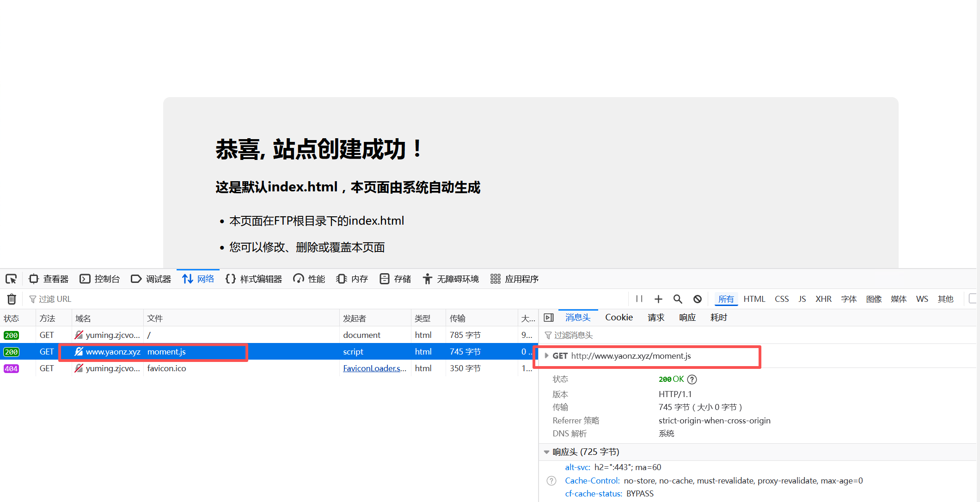Open network search magnifier
The image size is (980, 502).
[678, 299]
